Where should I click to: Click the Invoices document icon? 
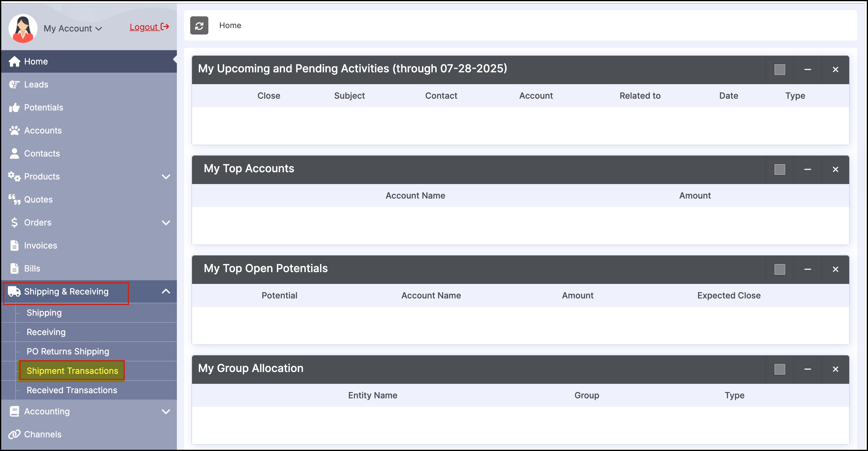click(x=14, y=245)
